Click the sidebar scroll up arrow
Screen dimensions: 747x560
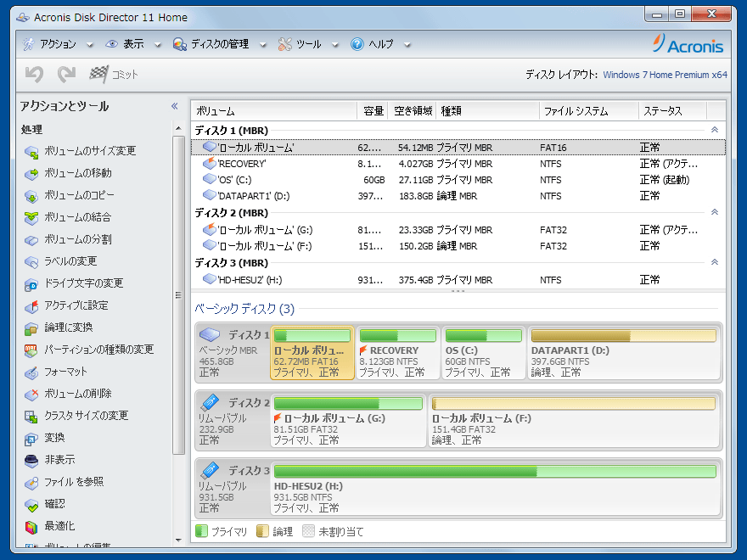[x=178, y=128]
